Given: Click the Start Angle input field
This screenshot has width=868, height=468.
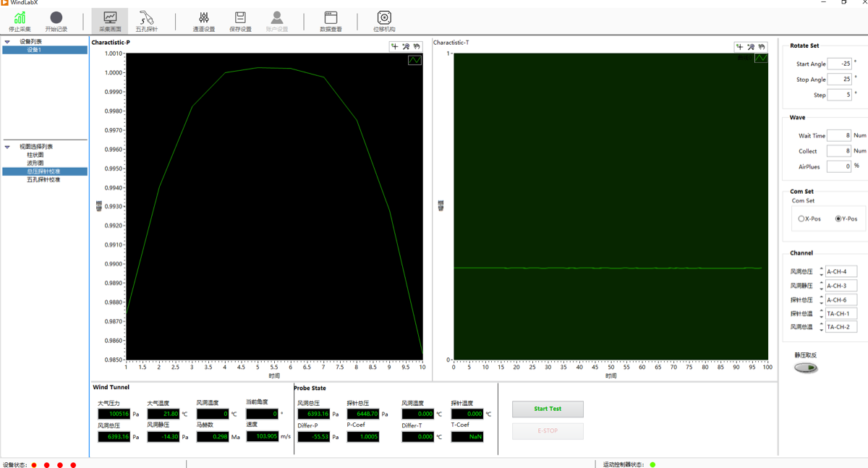Looking at the screenshot, I should pos(839,64).
